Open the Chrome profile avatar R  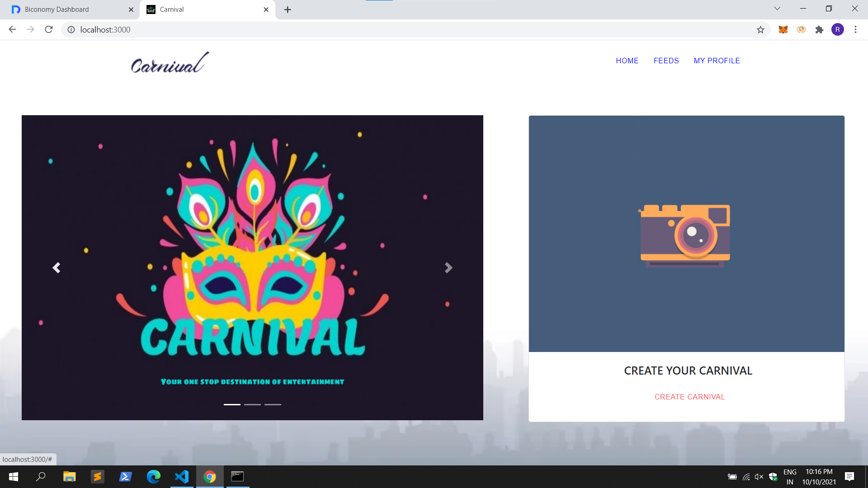click(837, 30)
